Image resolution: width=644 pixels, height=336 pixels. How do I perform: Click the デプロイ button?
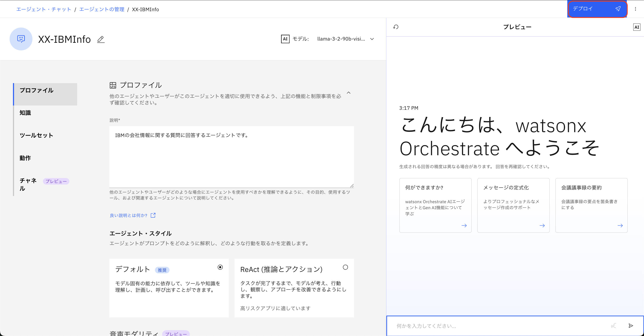pyautogui.click(x=597, y=9)
